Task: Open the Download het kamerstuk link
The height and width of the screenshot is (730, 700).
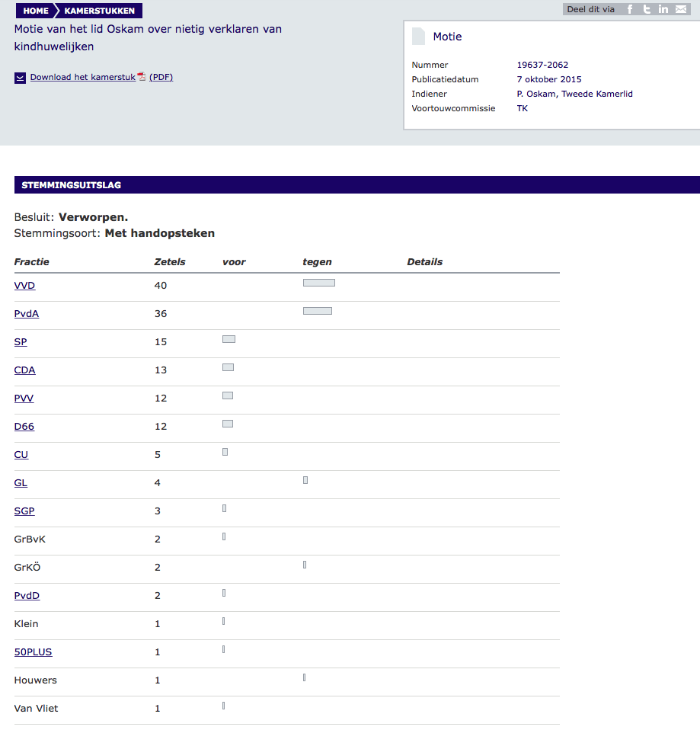Action: click(82, 78)
